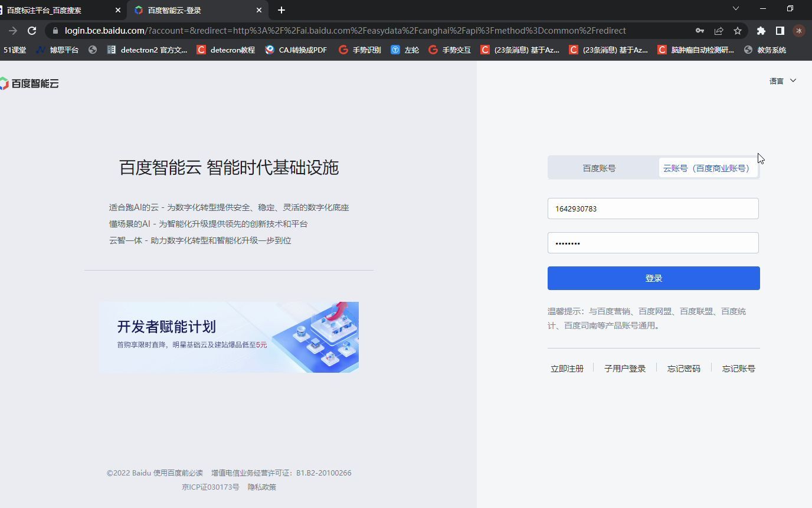This screenshot has height=508, width=812.
Task: Switch to the 百度标注平台_百度搜索 tab
Action: pos(58,10)
